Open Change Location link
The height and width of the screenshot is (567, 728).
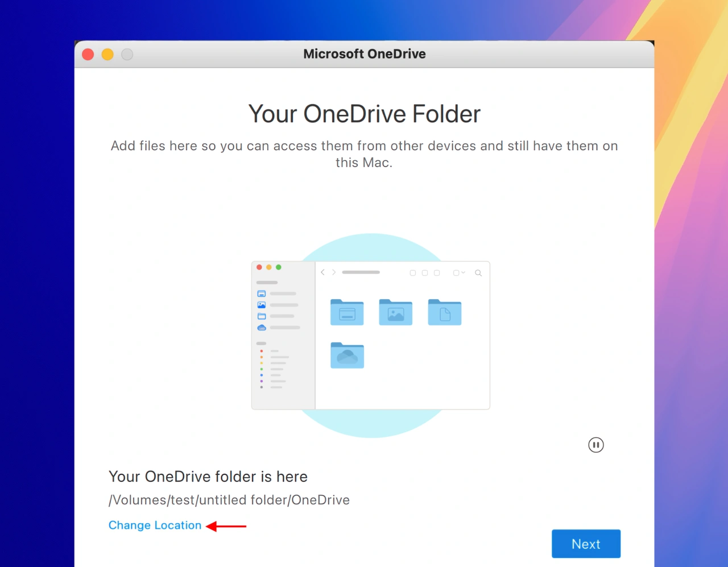pyautogui.click(x=155, y=525)
